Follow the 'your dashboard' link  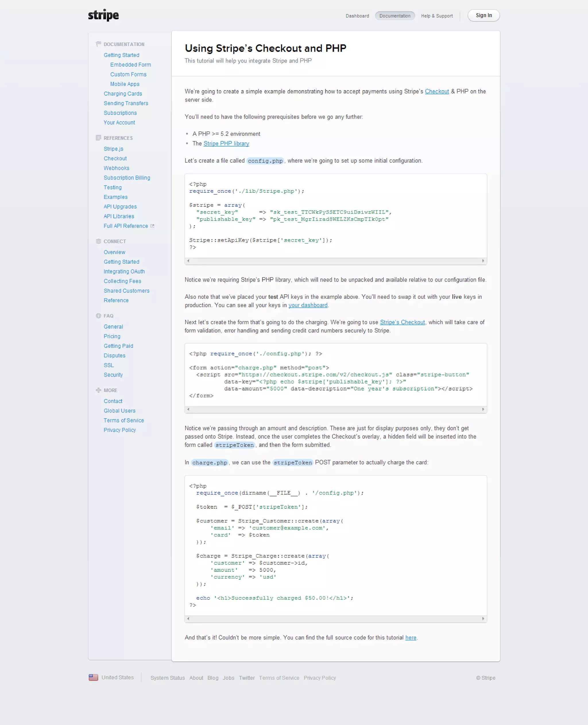click(x=308, y=305)
